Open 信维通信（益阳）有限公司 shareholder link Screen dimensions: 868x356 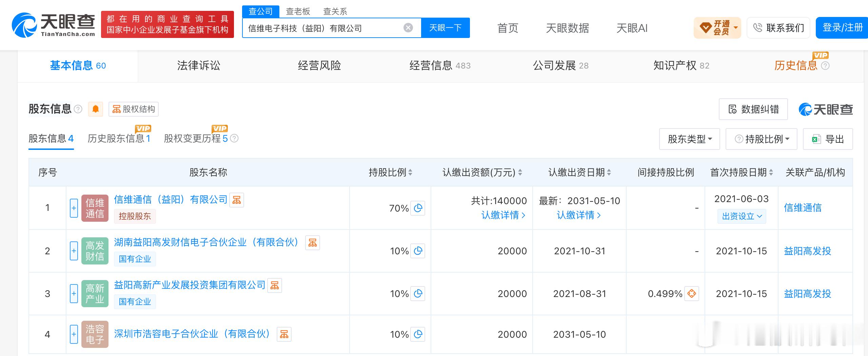pos(171,200)
